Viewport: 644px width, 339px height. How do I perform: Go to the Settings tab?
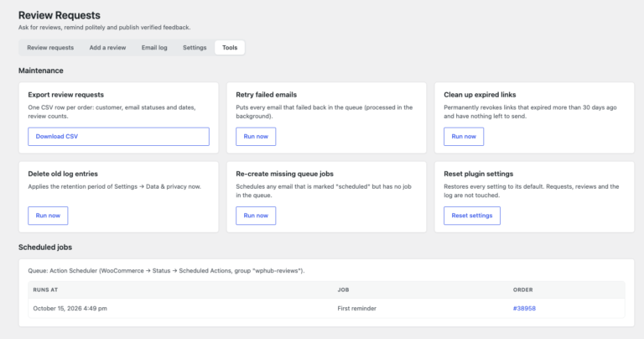tap(195, 48)
